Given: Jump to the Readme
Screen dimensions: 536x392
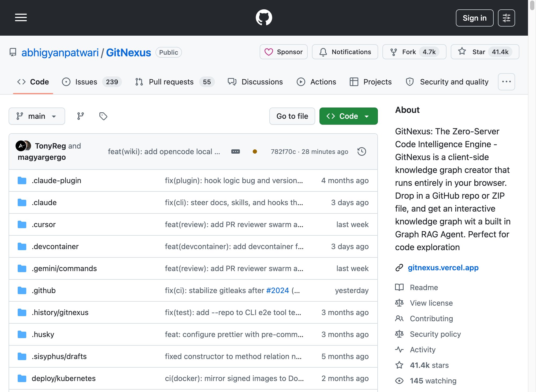Looking at the screenshot, I should [424, 287].
